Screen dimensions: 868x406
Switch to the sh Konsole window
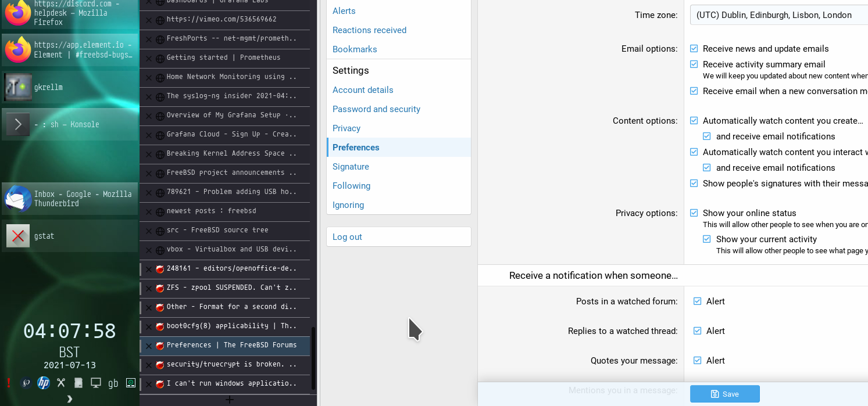click(69, 124)
